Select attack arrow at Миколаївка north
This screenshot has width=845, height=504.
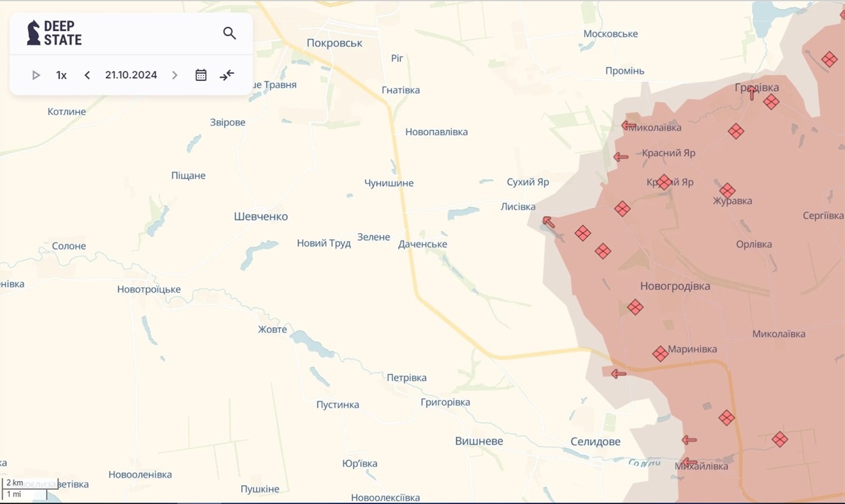click(629, 125)
